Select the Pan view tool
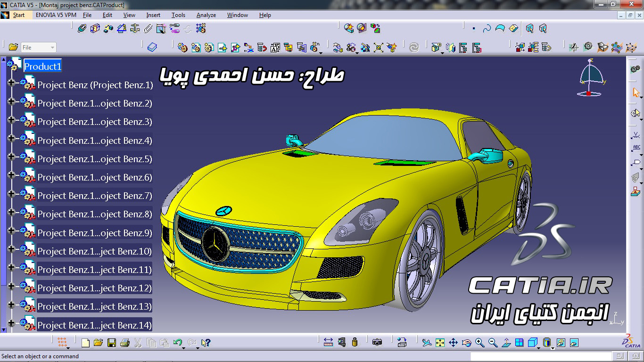The height and width of the screenshot is (362, 644). (453, 343)
